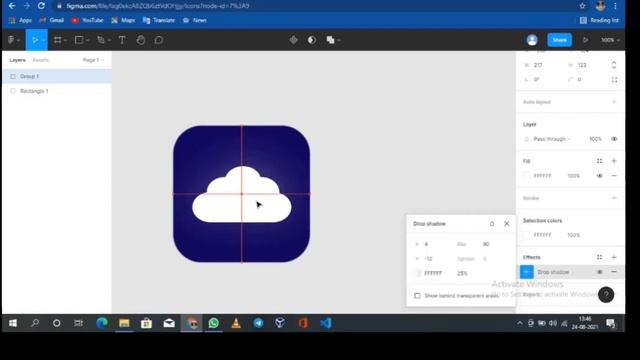Open the 100% zoom dropdown
The height and width of the screenshot is (360, 640).
(610, 40)
